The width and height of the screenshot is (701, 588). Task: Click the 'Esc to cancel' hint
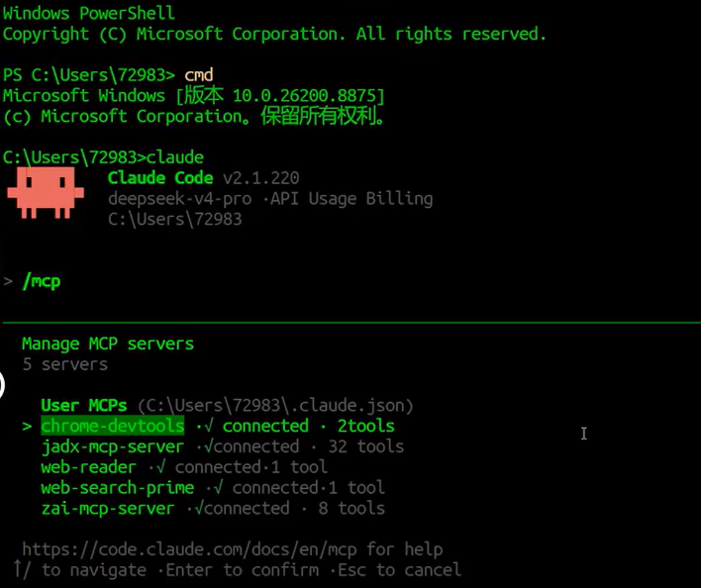399,570
